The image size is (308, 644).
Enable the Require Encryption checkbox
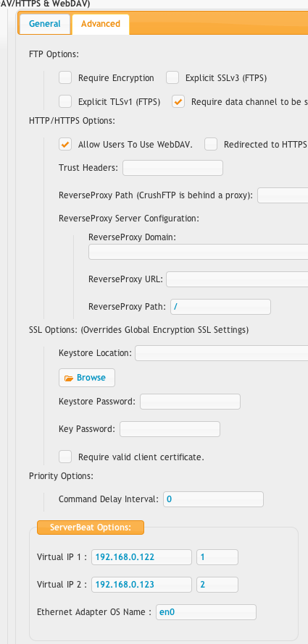coord(65,77)
